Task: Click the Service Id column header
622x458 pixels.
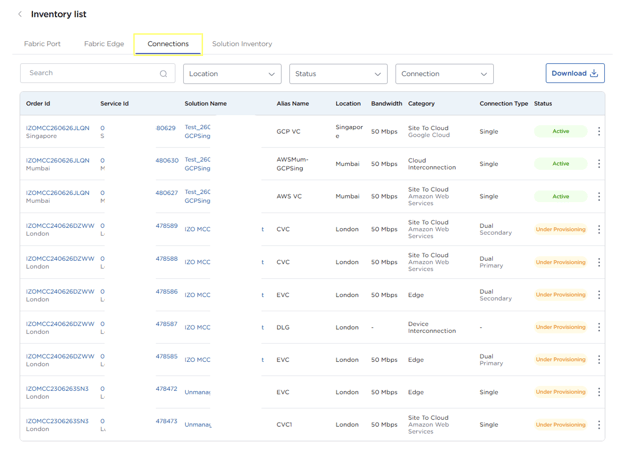Action: pos(114,103)
